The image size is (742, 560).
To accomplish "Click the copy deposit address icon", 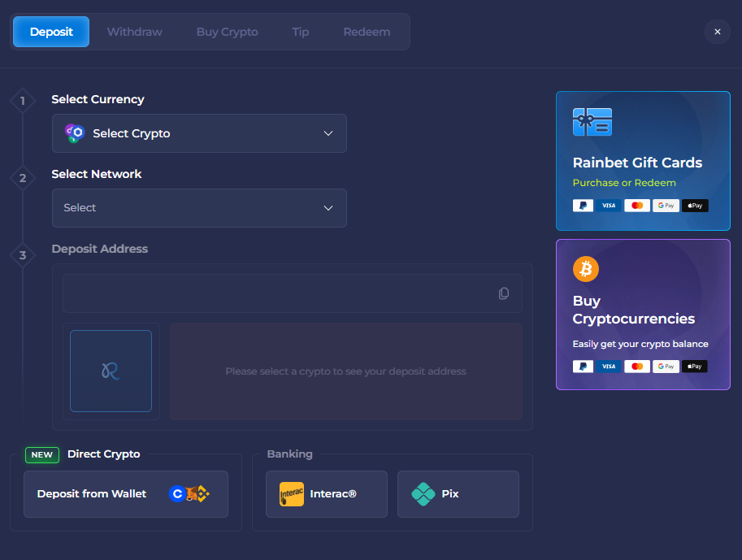I will 504,293.
